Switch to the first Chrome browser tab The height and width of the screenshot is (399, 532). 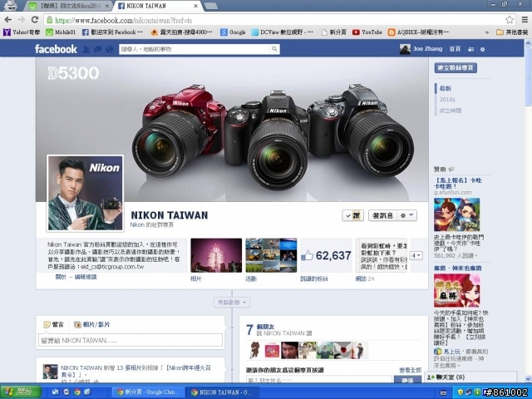69,6
